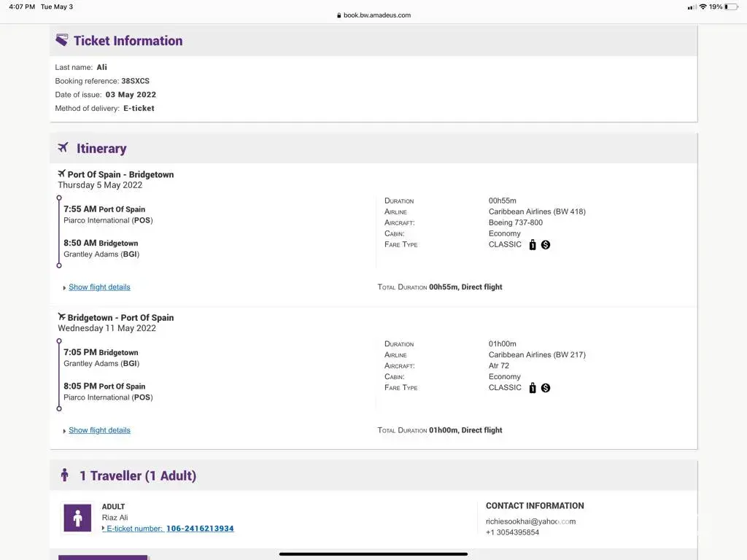
Task: Tap the book.bw.amadeus.com address bar
Action: (373, 15)
